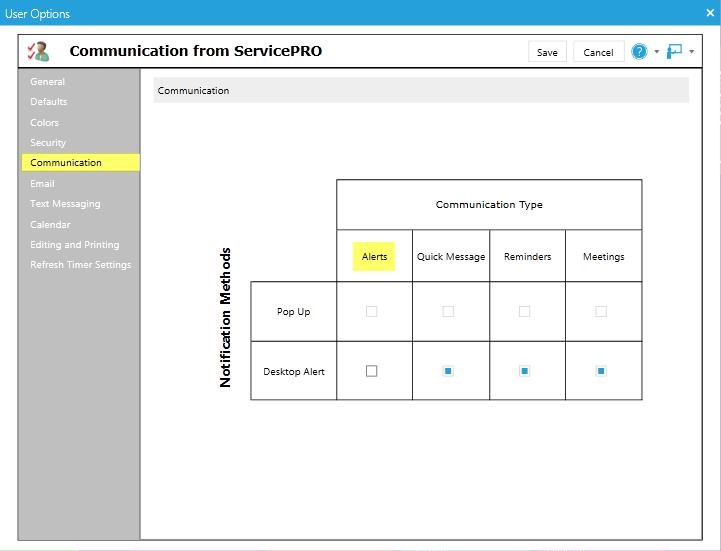Go to Text Messaging options
Image resolution: width=721 pixels, height=551 pixels.
(x=65, y=204)
